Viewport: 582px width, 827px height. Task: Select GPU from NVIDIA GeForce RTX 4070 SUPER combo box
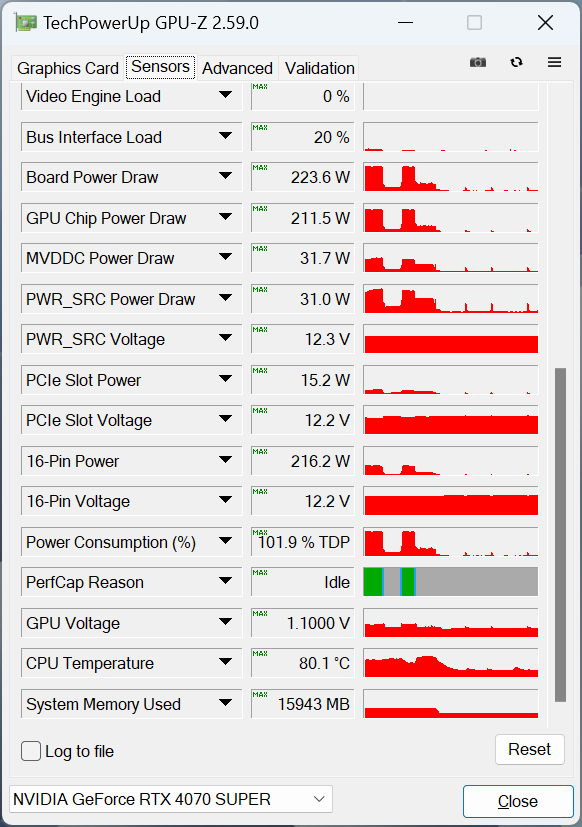pyautogui.click(x=170, y=799)
